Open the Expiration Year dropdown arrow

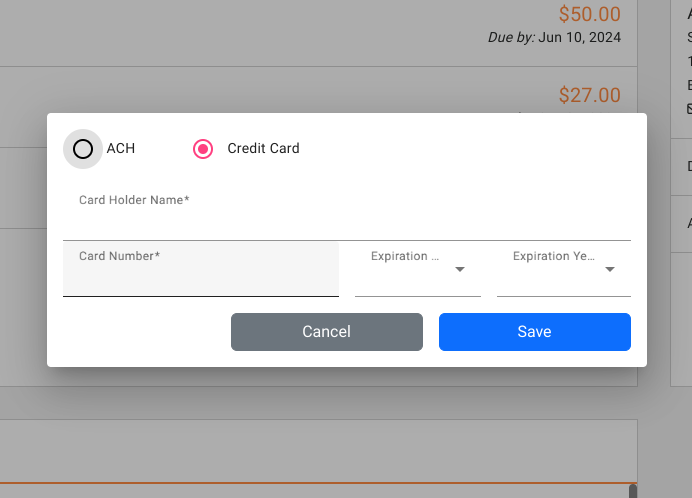click(609, 269)
